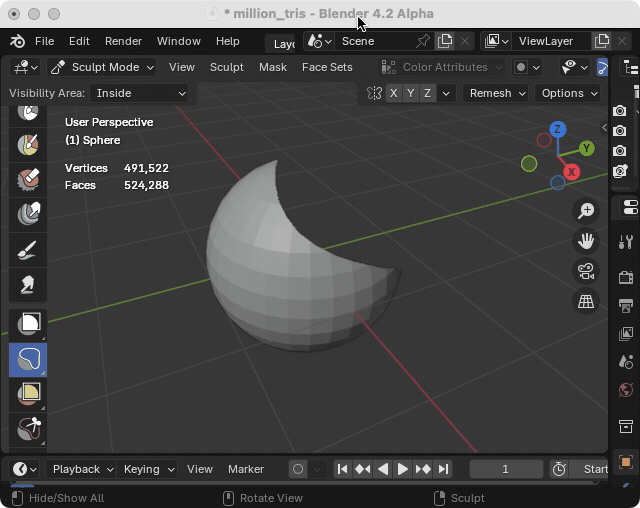The image size is (640, 508).
Task: Open the Window menu
Action: point(179,41)
